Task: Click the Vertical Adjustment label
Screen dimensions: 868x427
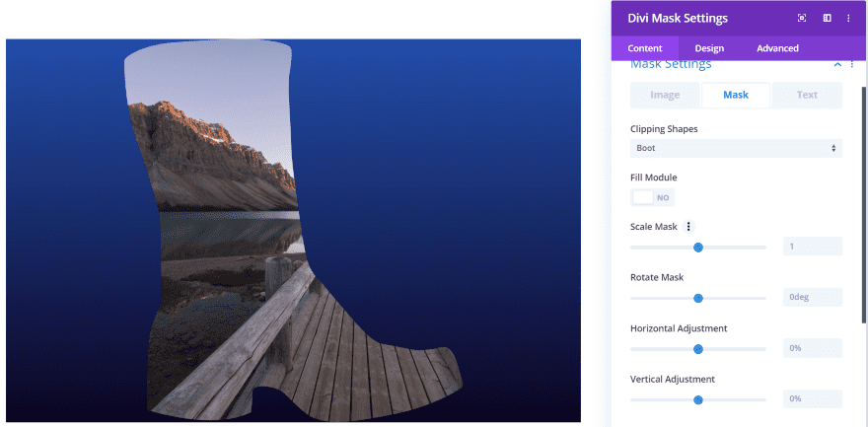Action: coord(673,379)
